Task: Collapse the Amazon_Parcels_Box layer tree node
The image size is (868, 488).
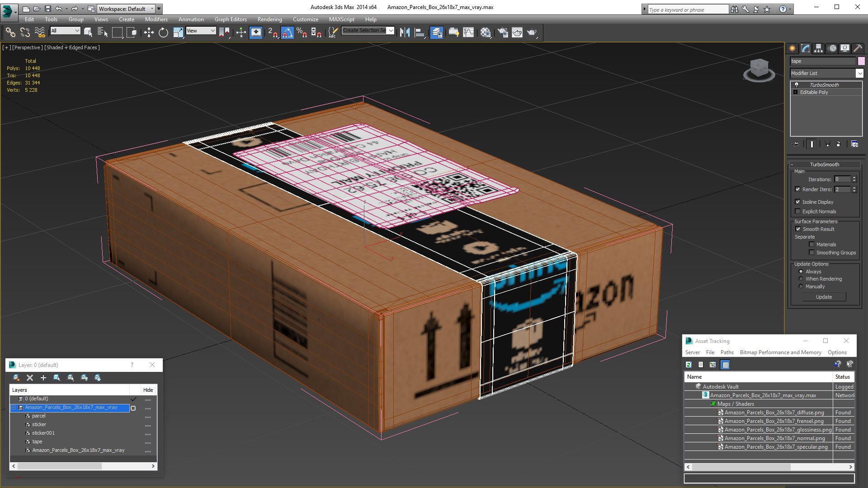Action: click(14, 407)
